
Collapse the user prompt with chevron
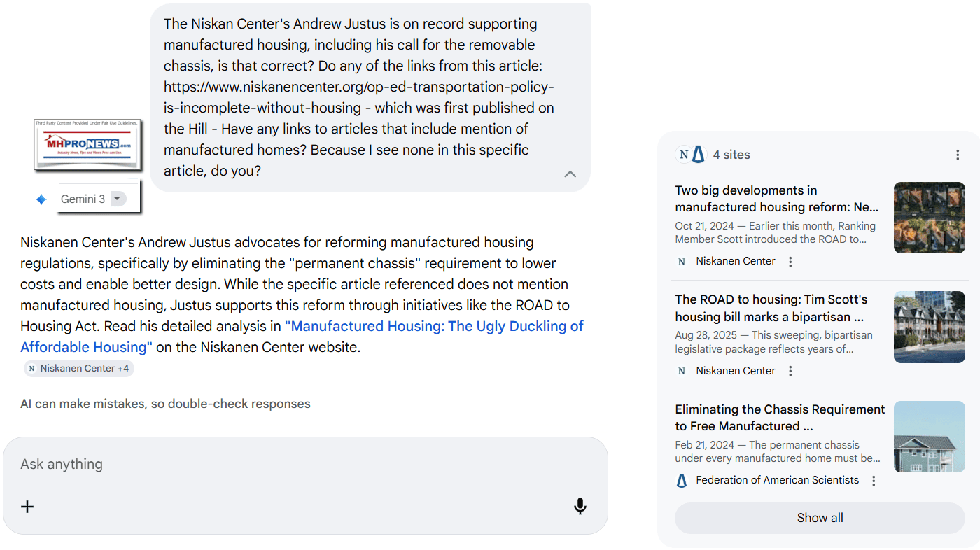[570, 174]
